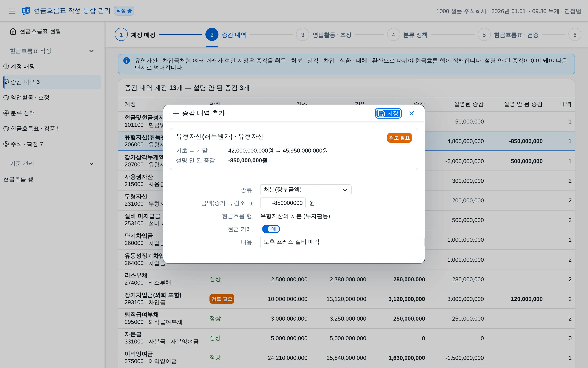Select the 퇴직급여부채 account name
Viewport: 588px width, 368px height.
[x=141, y=315]
